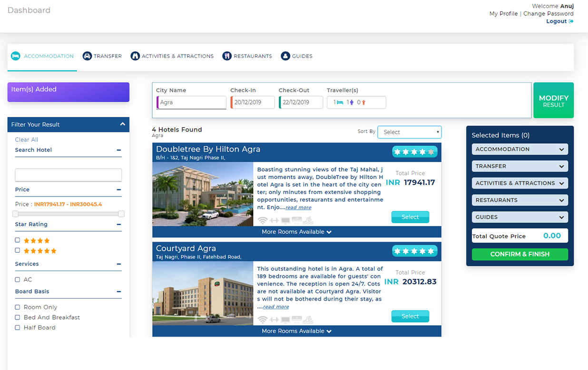Click the adult figure icon in Travellers field
The height and width of the screenshot is (370, 588).
[352, 102]
